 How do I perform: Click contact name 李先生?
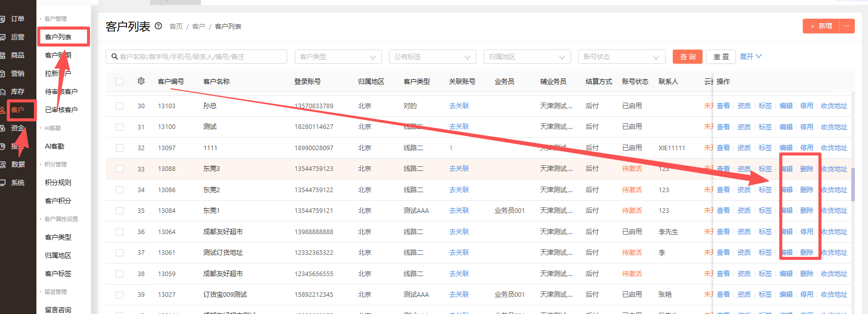pos(668,232)
